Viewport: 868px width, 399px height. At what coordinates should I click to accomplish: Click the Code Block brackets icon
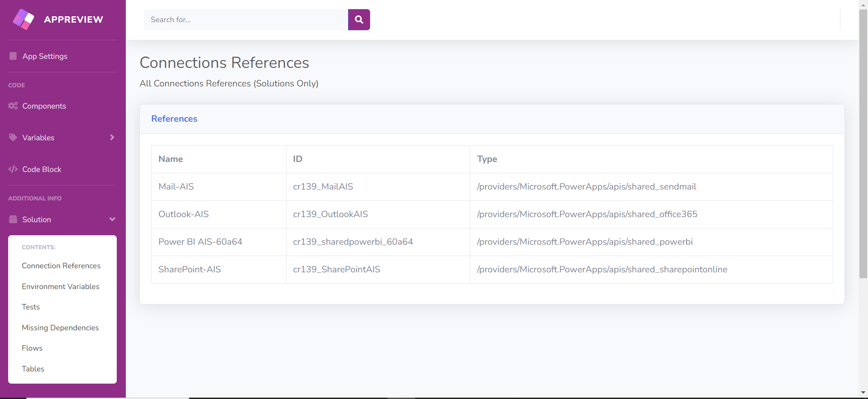pyautogui.click(x=13, y=169)
